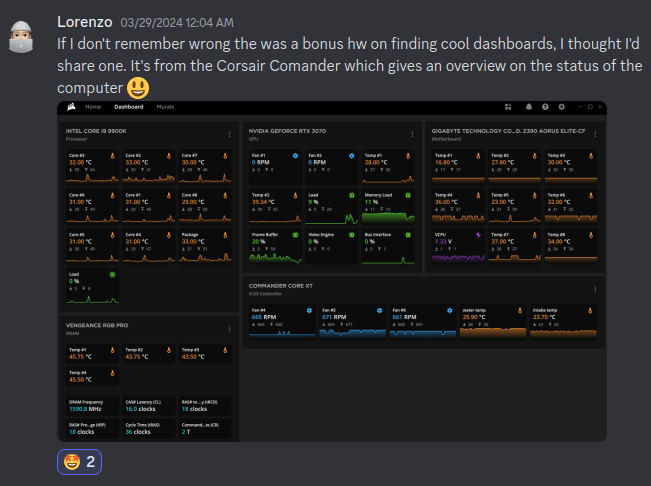Image resolution: width=651 pixels, height=486 pixels.
Task: Click the Bus Interface green icon
Action: (408, 235)
